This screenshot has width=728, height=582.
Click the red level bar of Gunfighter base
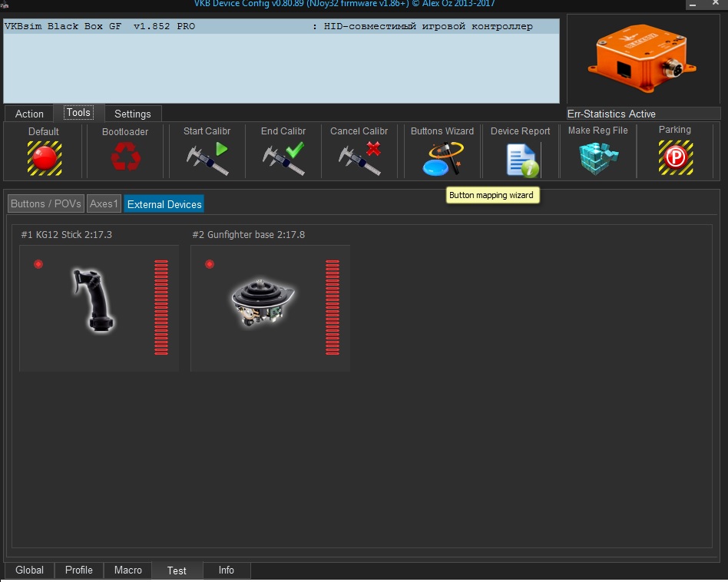point(333,307)
